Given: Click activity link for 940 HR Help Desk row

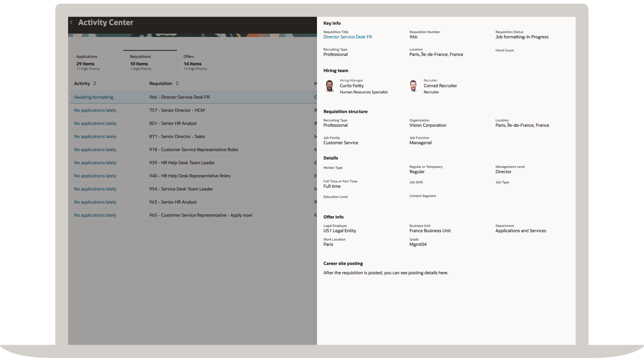Looking at the screenshot, I should pos(95,176).
